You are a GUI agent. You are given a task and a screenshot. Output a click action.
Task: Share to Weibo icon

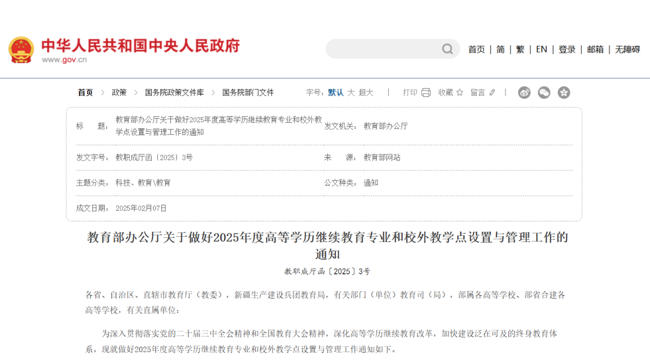(524, 92)
